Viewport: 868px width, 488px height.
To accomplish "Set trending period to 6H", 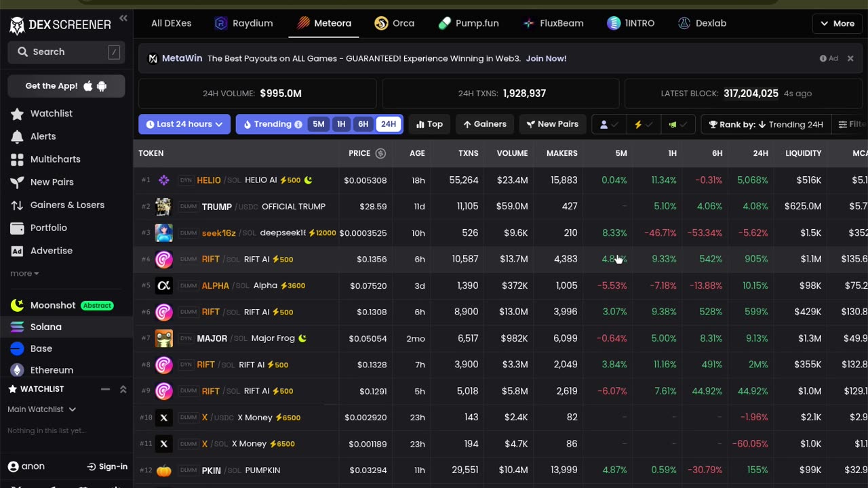I will click(x=363, y=124).
